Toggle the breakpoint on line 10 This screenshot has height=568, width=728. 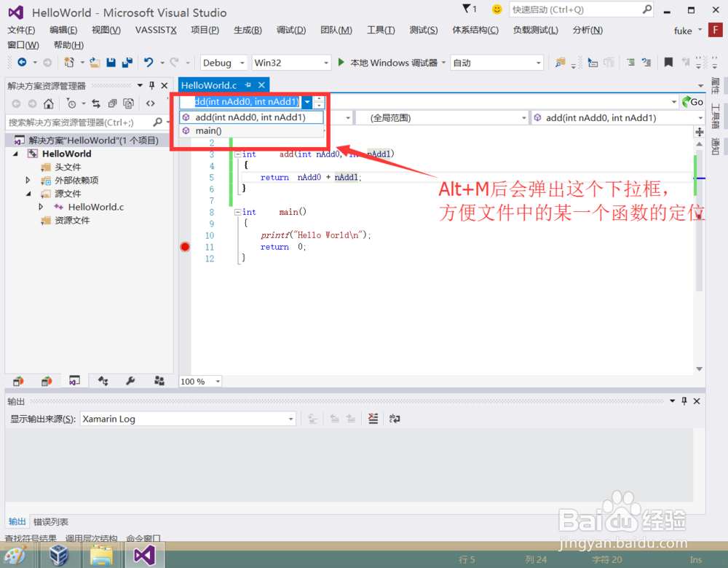click(x=186, y=247)
